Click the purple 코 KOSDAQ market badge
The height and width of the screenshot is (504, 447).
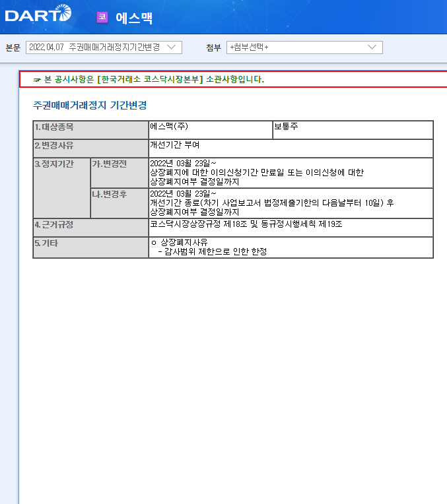pos(102,17)
